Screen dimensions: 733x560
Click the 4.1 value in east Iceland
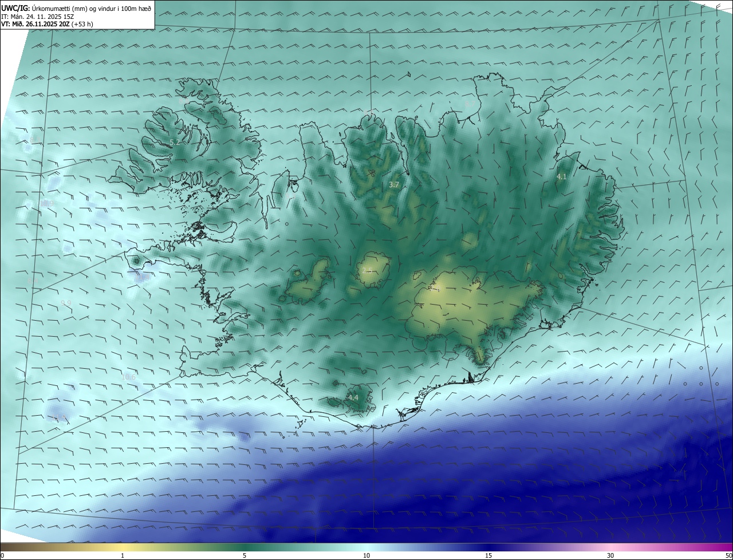click(562, 177)
